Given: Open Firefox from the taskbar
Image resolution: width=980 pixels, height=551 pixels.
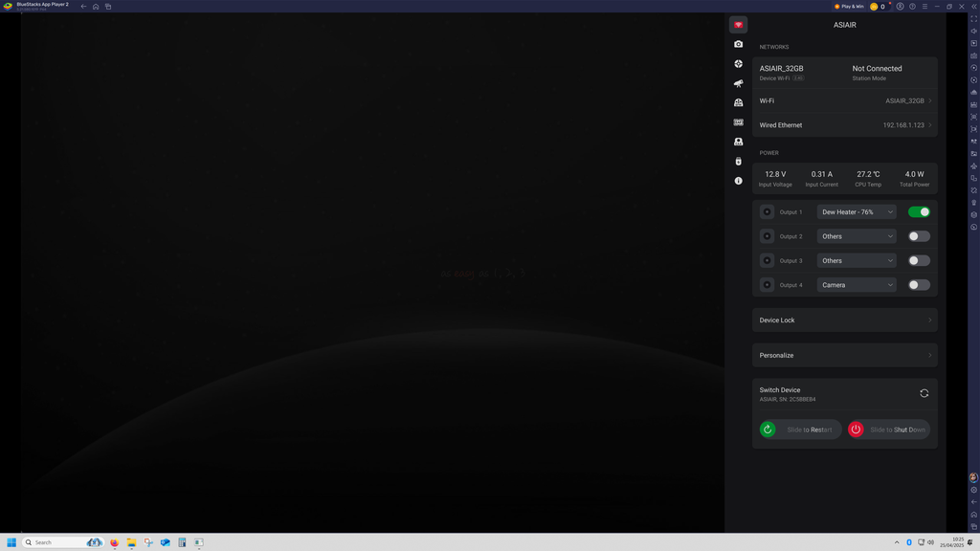Looking at the screenshot, I should point(115,542).
